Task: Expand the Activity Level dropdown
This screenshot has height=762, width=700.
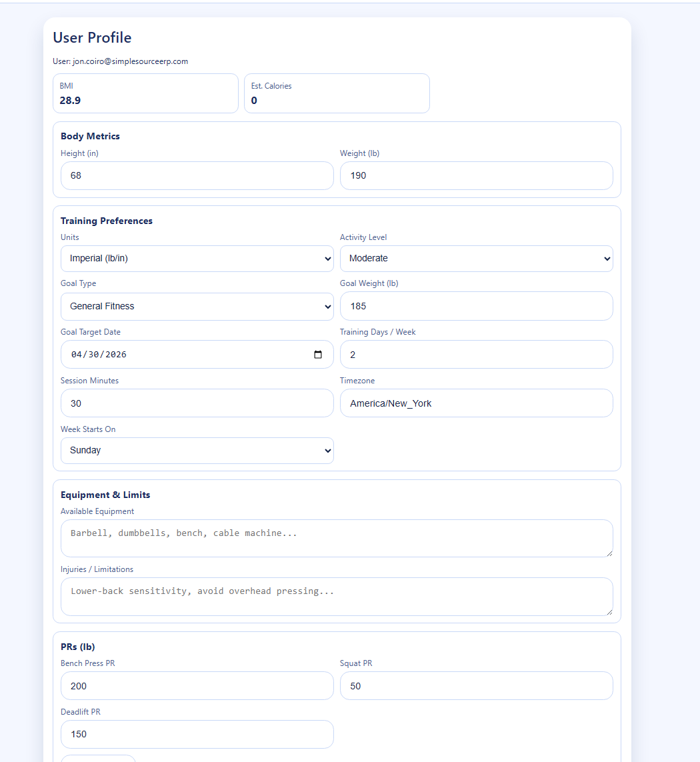Action: (x=476, y=259)
